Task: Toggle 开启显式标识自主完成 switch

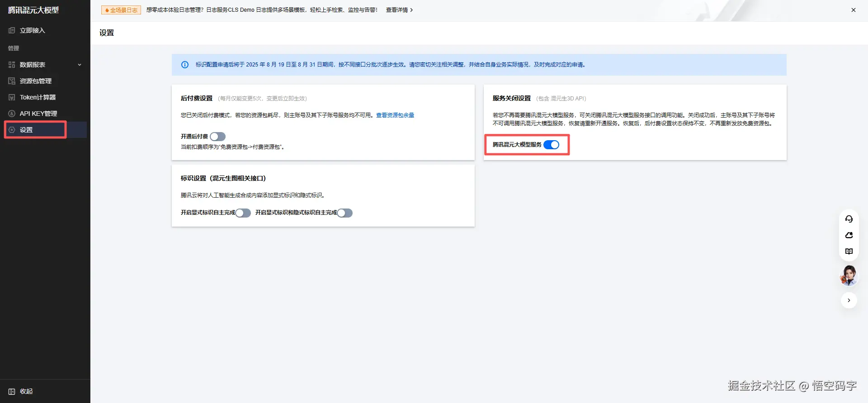Action: (243, 213)
